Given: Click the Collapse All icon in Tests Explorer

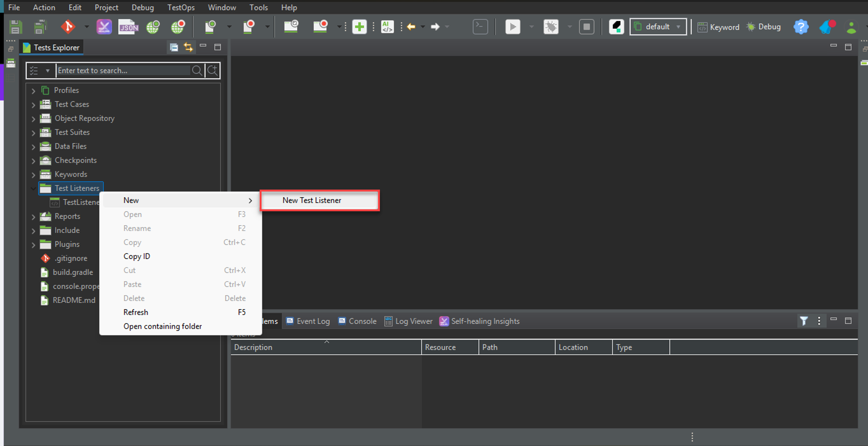Looking at the screenshot, I should 174,47.
